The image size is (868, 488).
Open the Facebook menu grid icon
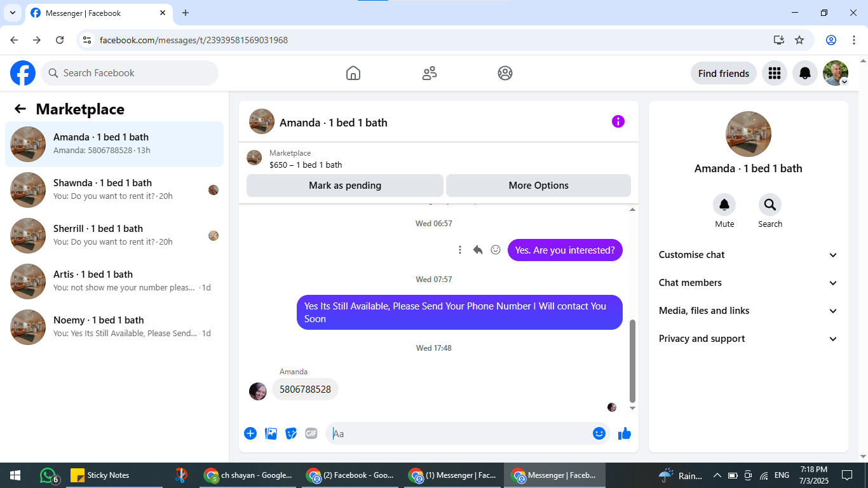coord(775,73)
